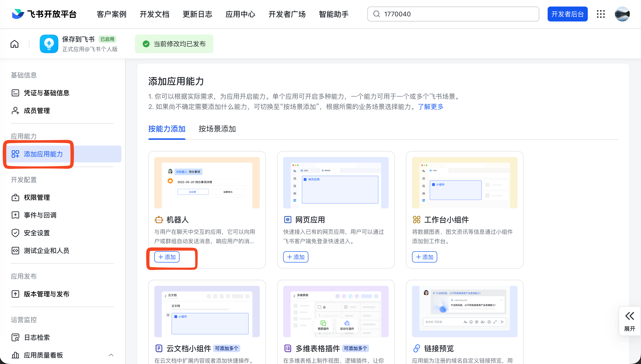Screen dimensions: 641x364
Task: Click the 测试企业和人员 code icon
Action: [15, 251]
